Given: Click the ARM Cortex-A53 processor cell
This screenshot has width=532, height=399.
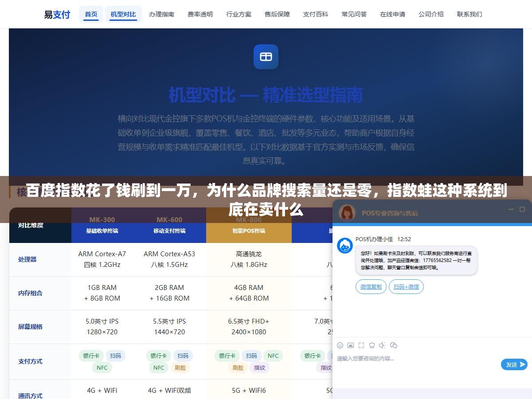Looking at the screenshot, I should [x=169, y=259].
